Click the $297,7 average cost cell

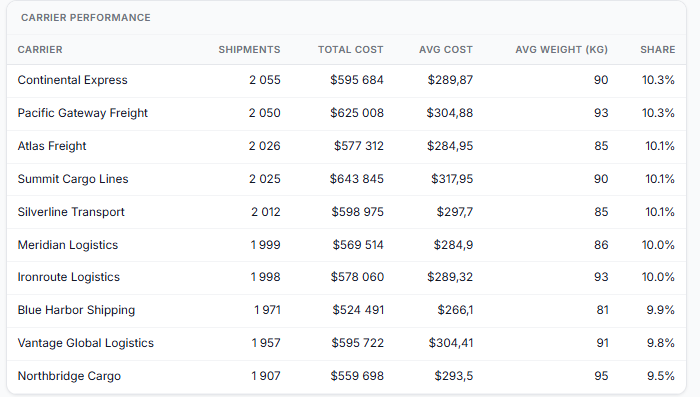point(455,212)
